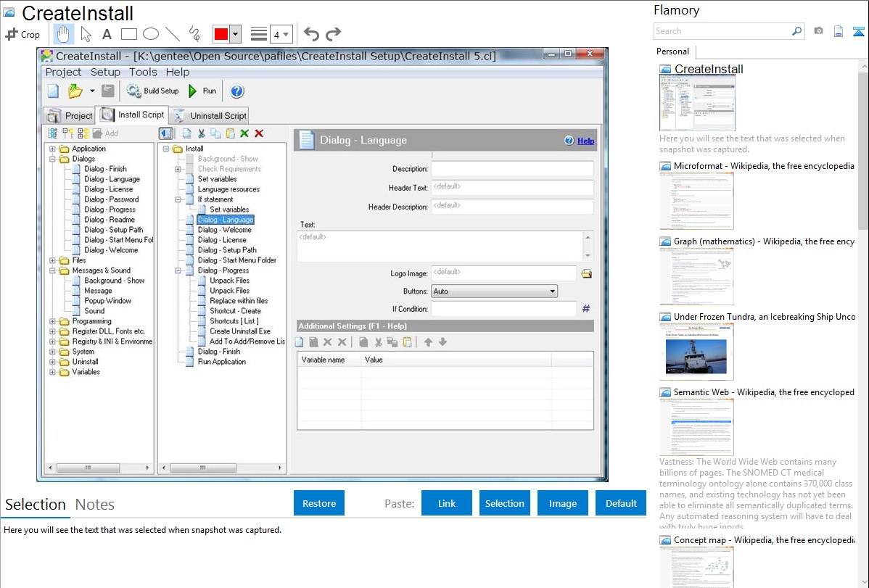This screenshot has width=869, height=588.
Task: Click the line thickness icon
Action: point(259,34)
